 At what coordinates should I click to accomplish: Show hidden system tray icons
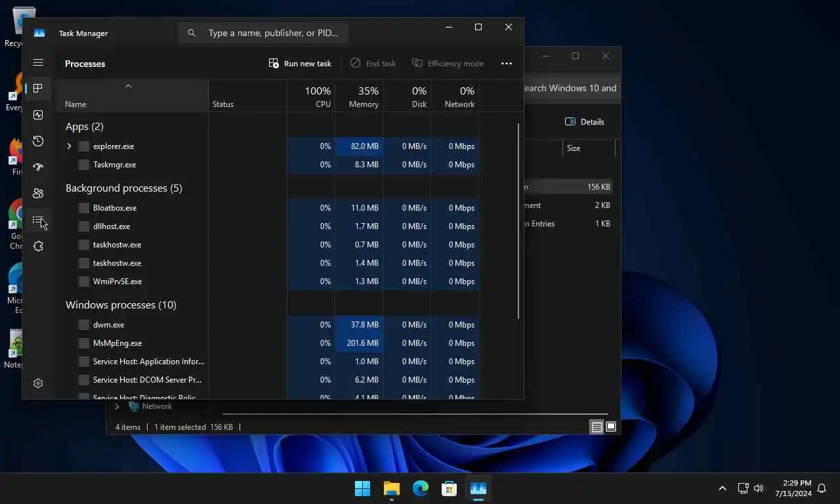pyautogui.click(x=723, y=488)
